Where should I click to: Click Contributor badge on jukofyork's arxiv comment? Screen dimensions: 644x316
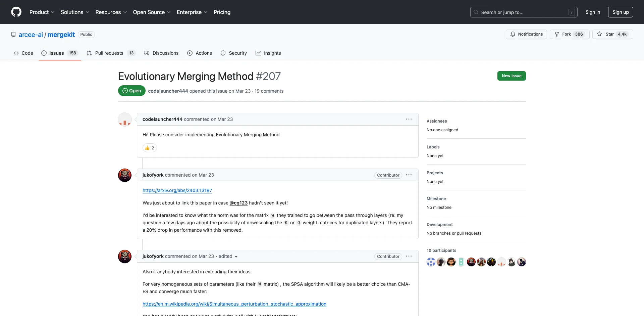tap(388, 175)
